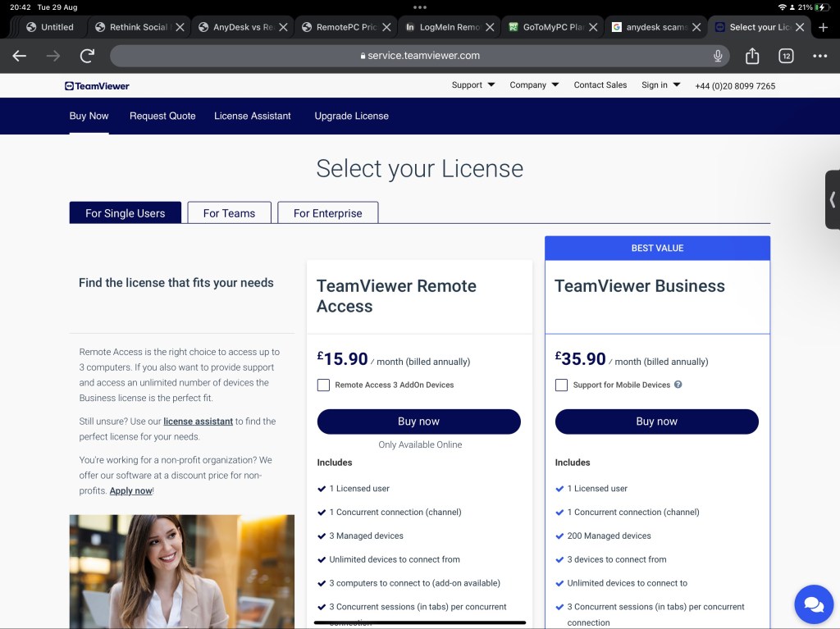Click the BEST VALUE banner

point(657,248)
